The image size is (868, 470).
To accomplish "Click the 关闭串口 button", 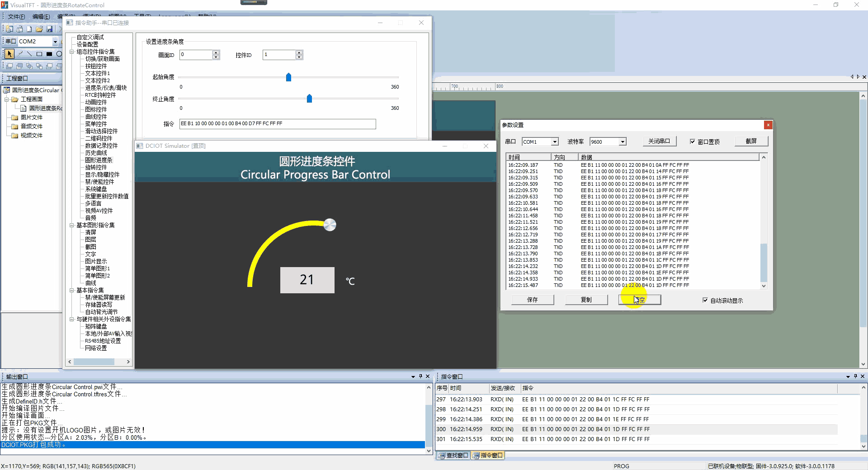I will tap(659, 141).
